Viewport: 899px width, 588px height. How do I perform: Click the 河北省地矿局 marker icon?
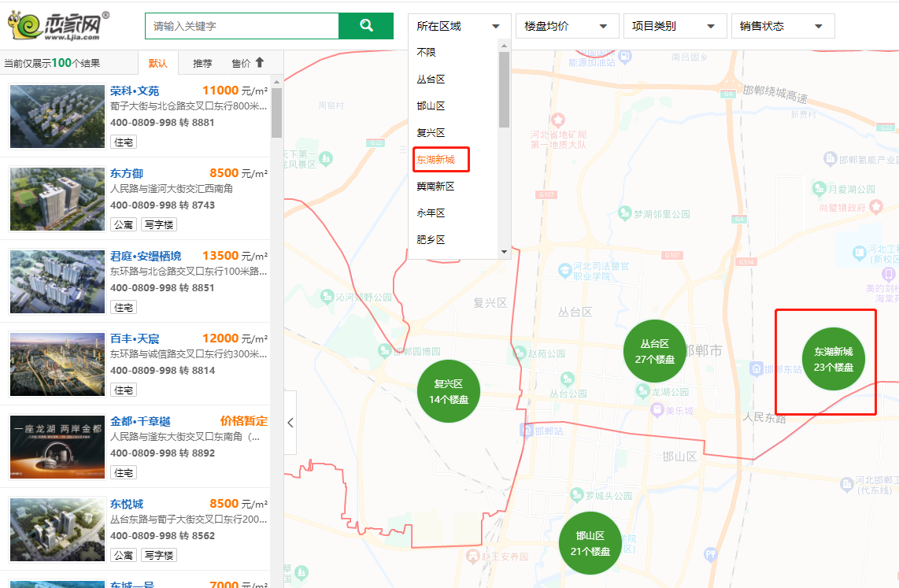(558, 120)
